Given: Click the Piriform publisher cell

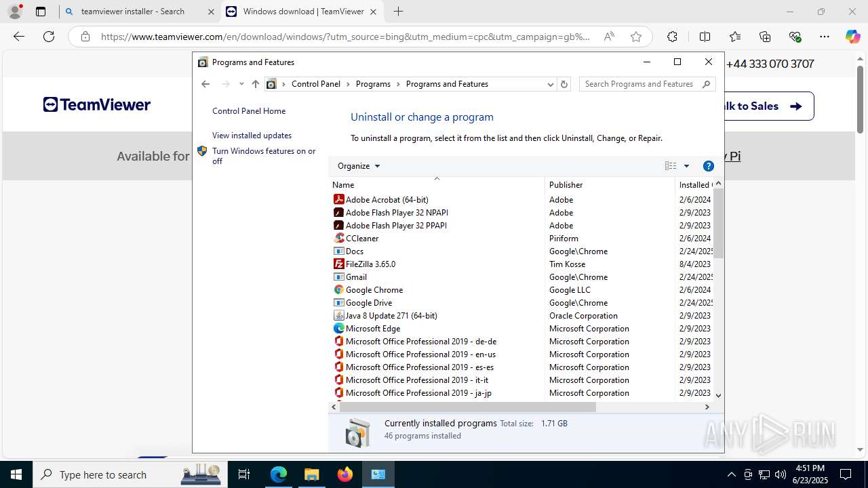Looking at the screenshot, I should click(x=564, y=238).
